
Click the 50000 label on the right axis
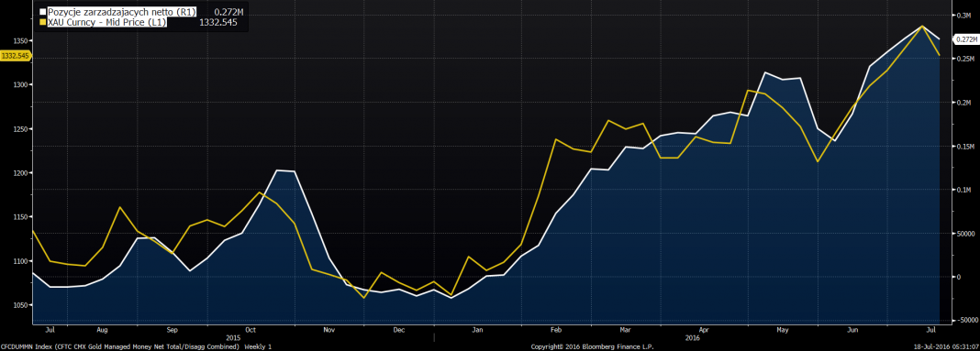click(965, 233)
